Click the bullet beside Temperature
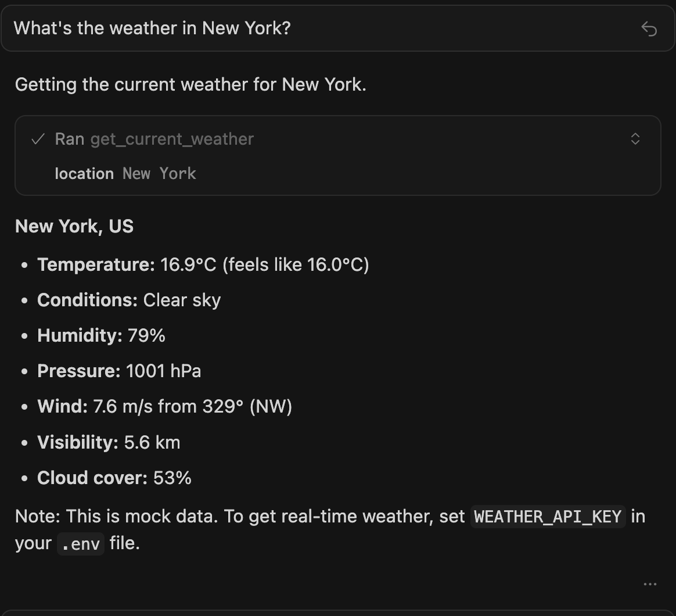This screenshot has height=616, width=676. click(x=24, y=266)
